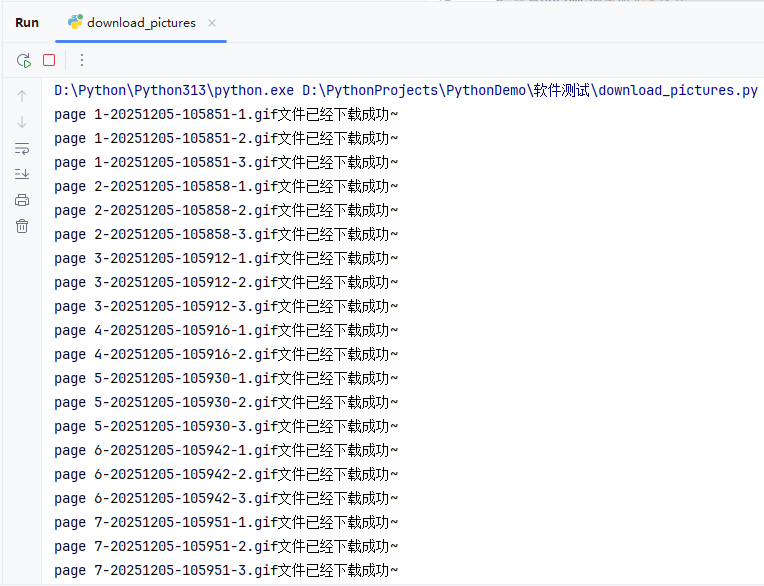Open the download_pictures.py path link
Viewport: 764px width, 586px height.
click(x=530, y=91)
